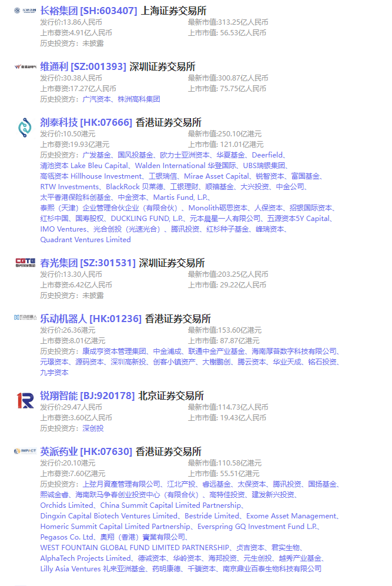
Task: Open Walden International 华登国际 link
Action: pos(185,166)
